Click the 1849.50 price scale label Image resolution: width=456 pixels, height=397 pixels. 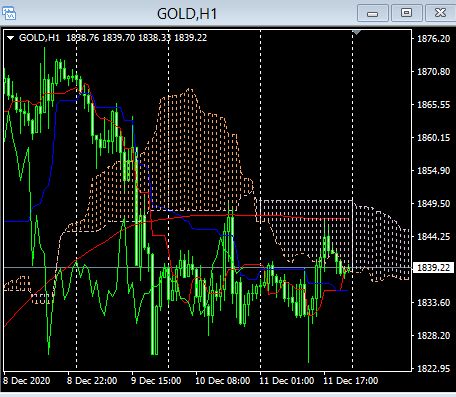tap(434, 204)
